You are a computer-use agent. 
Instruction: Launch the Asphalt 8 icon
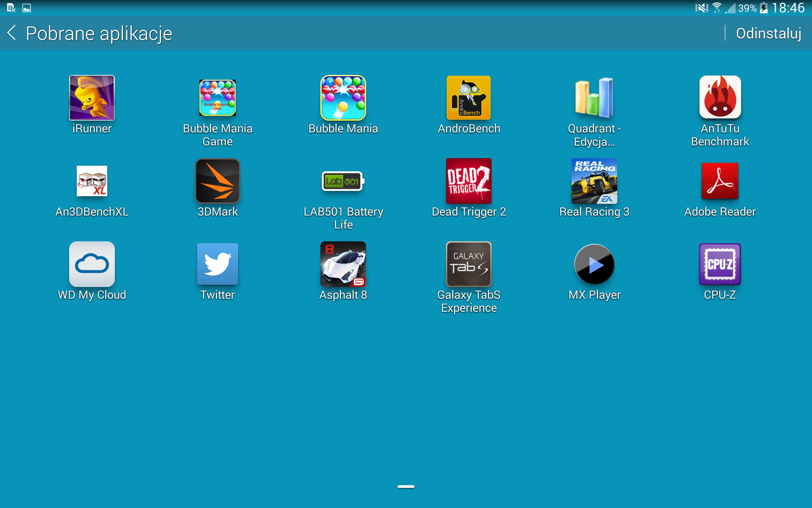[x=343, y=264]
